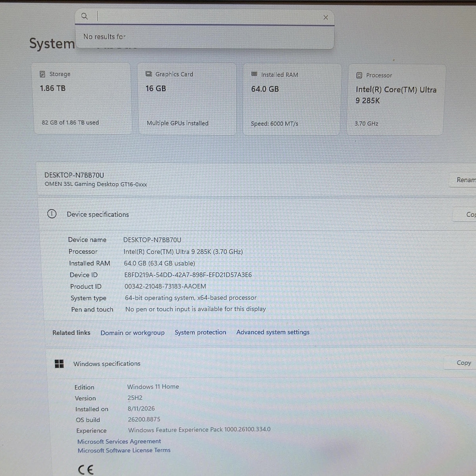Click the Version value 25H2
476x476 pixels.
coord(135,398)
